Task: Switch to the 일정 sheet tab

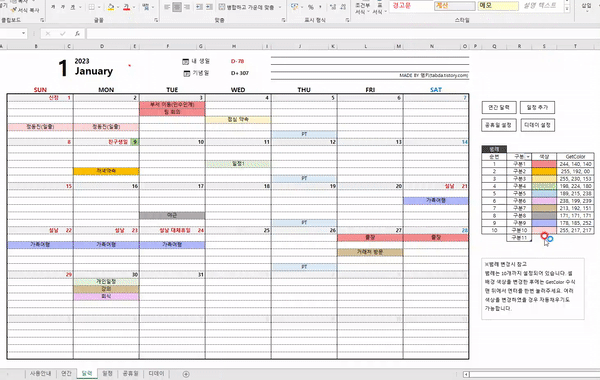Action: tap(108, 373)
